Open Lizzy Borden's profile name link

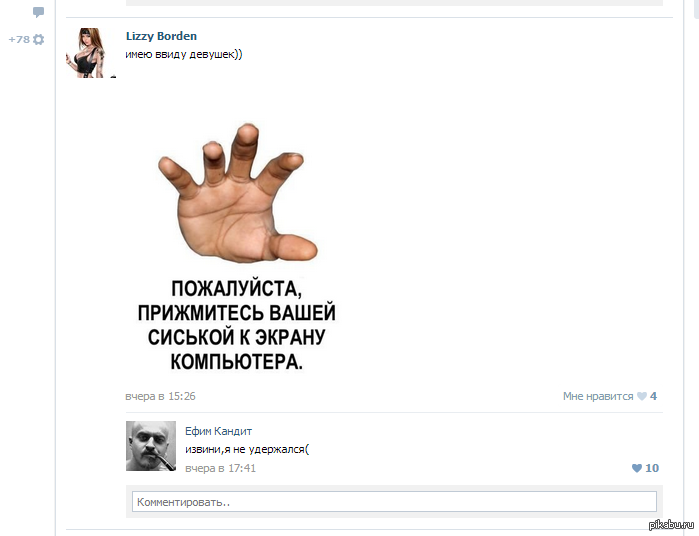[161, 36]
